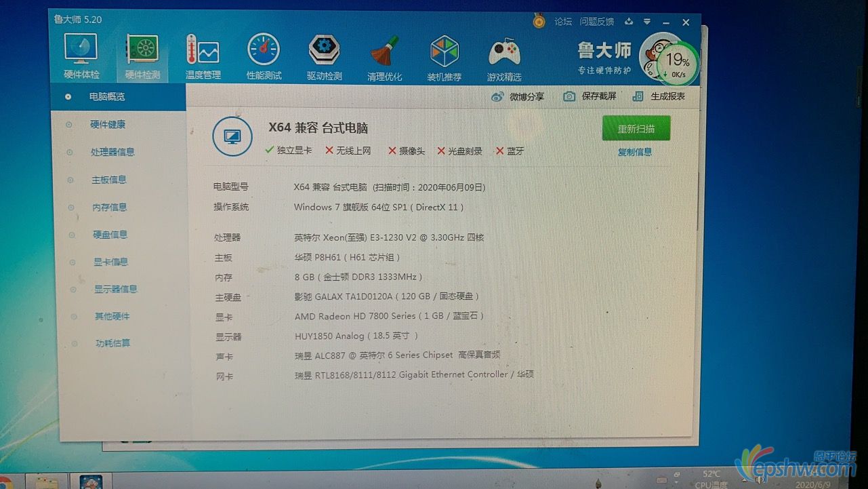Image resolution: width=868 pixels, height=489 pixels.
Task: Click the 摄像头 status item
Action: 407,151
